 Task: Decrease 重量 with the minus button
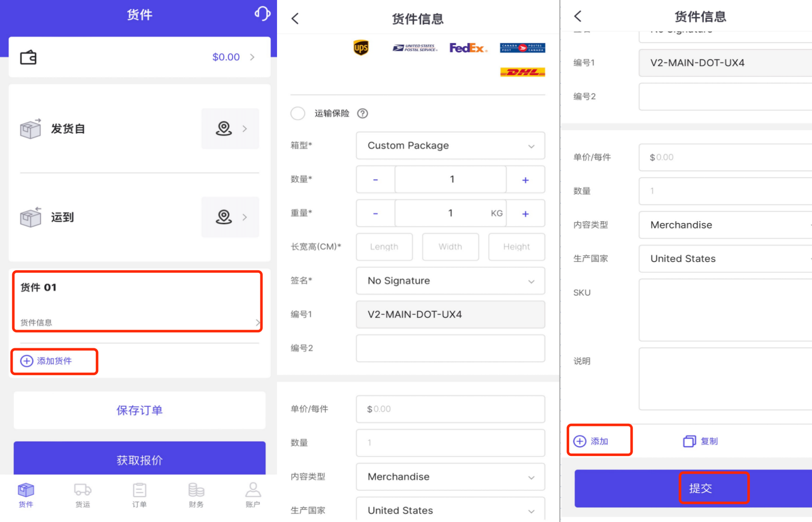pyautogui.click(x=375, y=213)
